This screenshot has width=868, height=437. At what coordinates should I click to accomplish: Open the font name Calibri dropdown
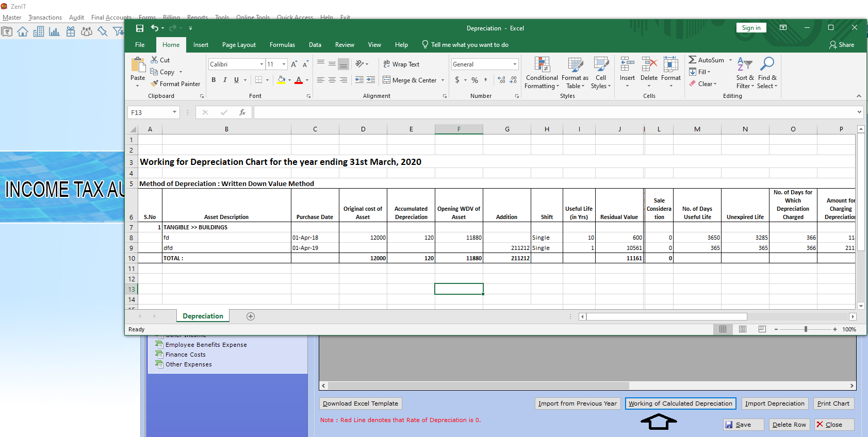click(x=261, y=64)
